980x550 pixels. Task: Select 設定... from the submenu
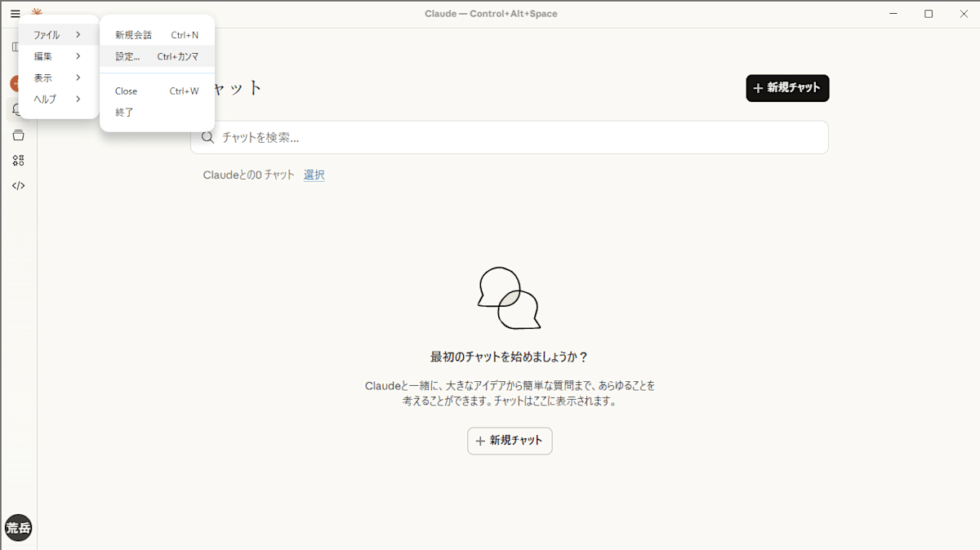pyautogui.click(x=157, y=56)
